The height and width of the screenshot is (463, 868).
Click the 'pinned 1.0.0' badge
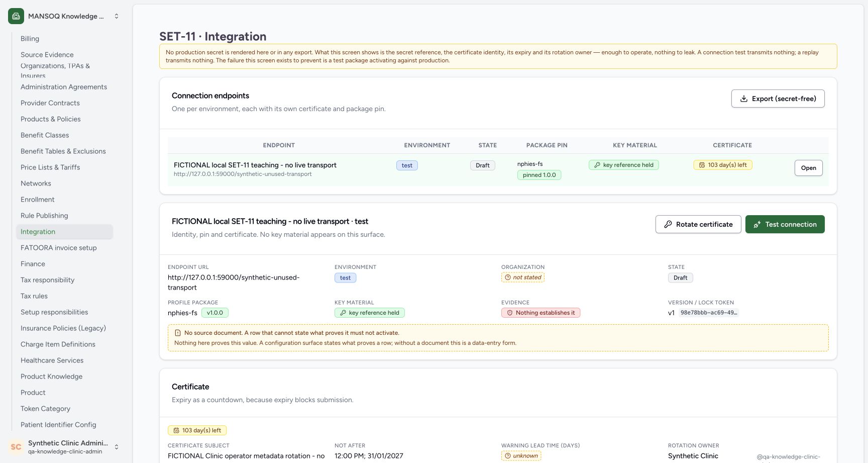pos(539,175)
